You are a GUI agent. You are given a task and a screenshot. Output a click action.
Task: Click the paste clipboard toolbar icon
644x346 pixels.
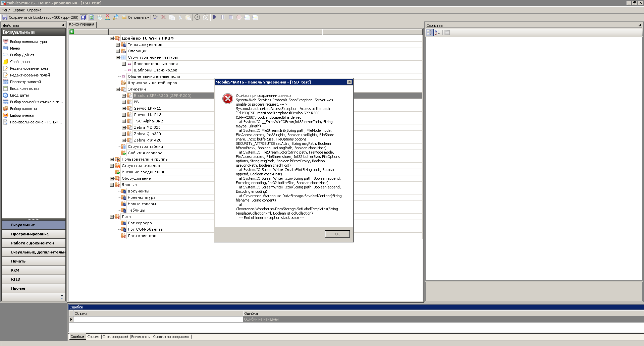[x=188, y=17]
